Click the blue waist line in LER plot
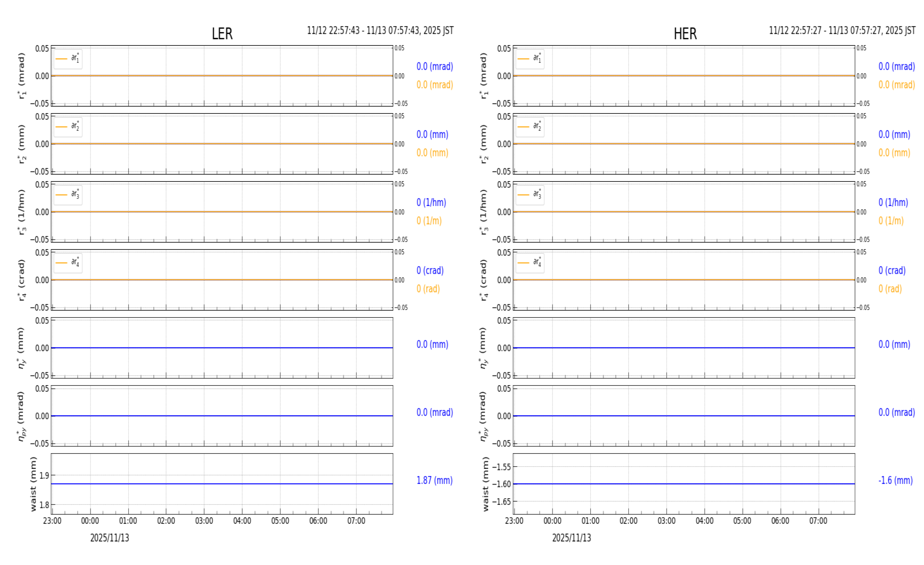 click(222, 484)
